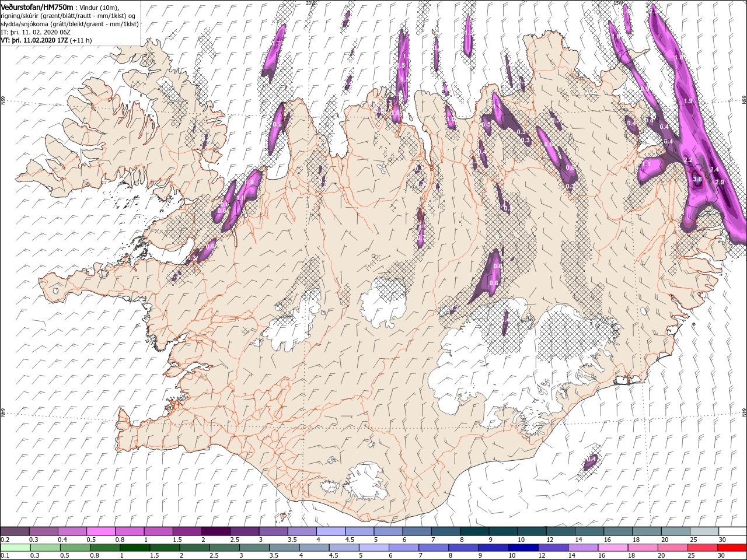
Task: Click the '4.5' label in the lower legend row
Action: point(333,556)
